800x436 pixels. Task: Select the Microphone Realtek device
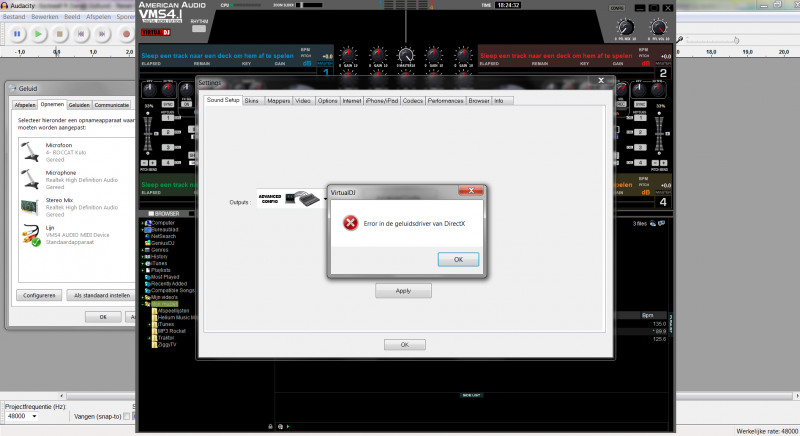[x=77, y=179]
